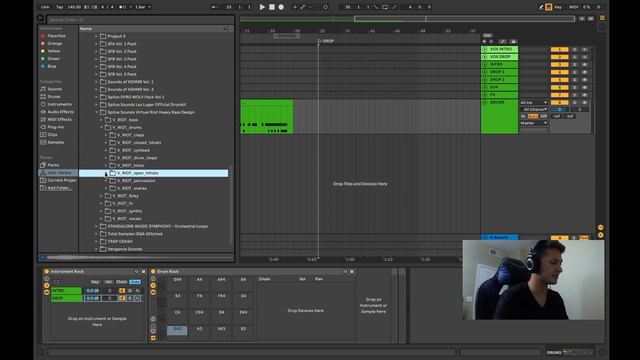Expand Sounds of KSHMR Vol. 1 folder
Screen dimensions: 640x360
point(97,82)
